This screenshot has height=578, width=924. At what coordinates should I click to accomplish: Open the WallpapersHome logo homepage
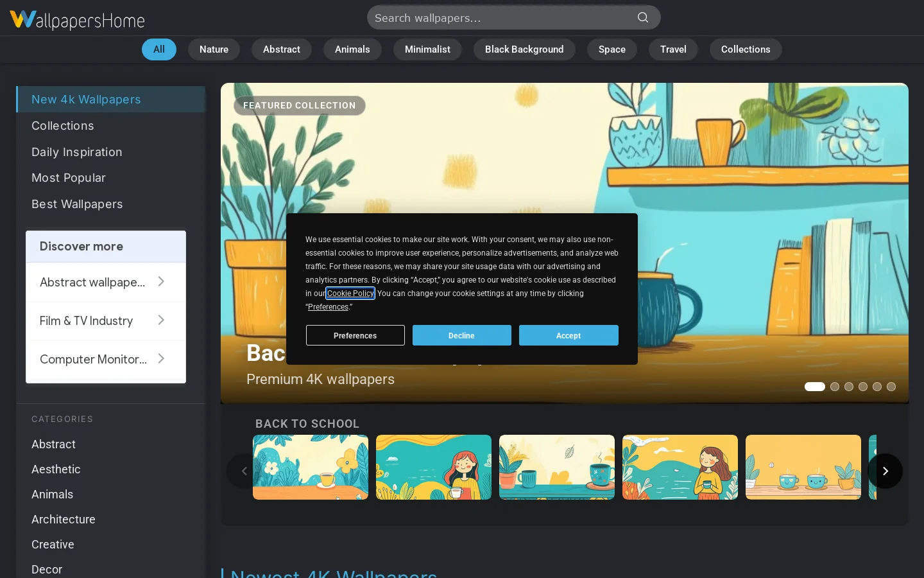coord(77,20)
